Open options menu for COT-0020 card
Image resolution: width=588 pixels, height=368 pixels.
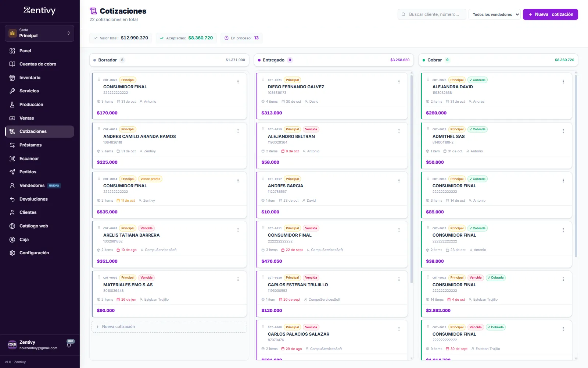point(238,82)
